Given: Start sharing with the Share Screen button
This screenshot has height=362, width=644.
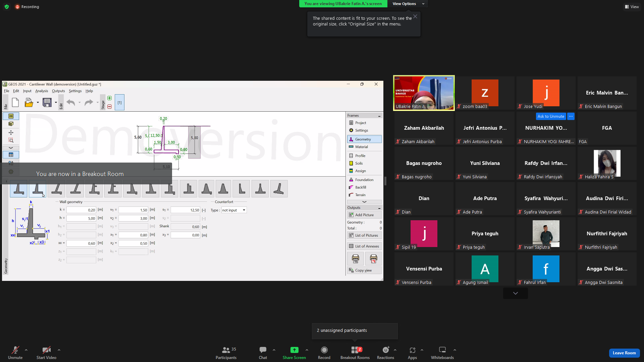Looking at the screenshot, I should pyautogui.click(x=294, y=353).
